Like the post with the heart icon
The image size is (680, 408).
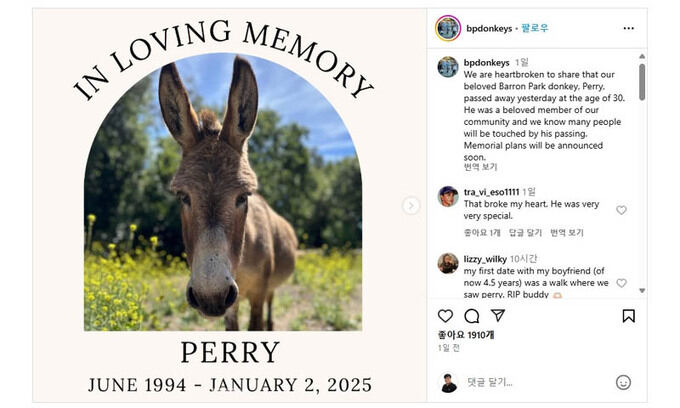(x=445, y=316)
